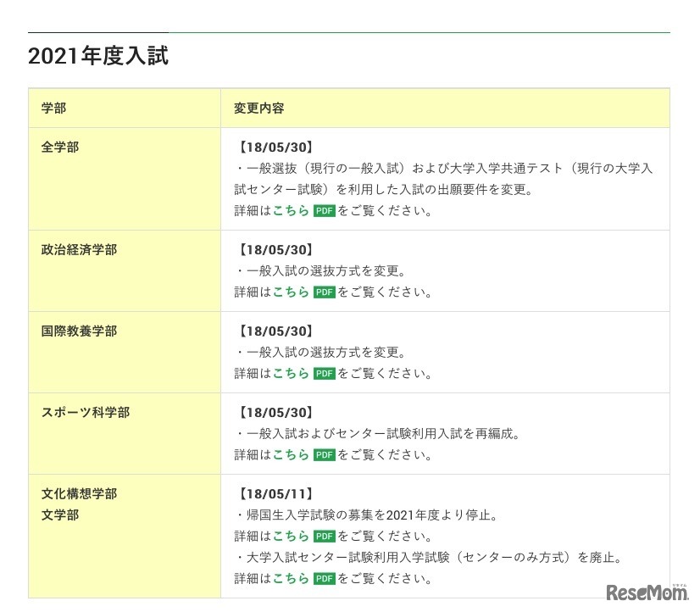Click the こちら link in the 国際教養学部 row
700x612 pixels.
[x=292, y=373]
